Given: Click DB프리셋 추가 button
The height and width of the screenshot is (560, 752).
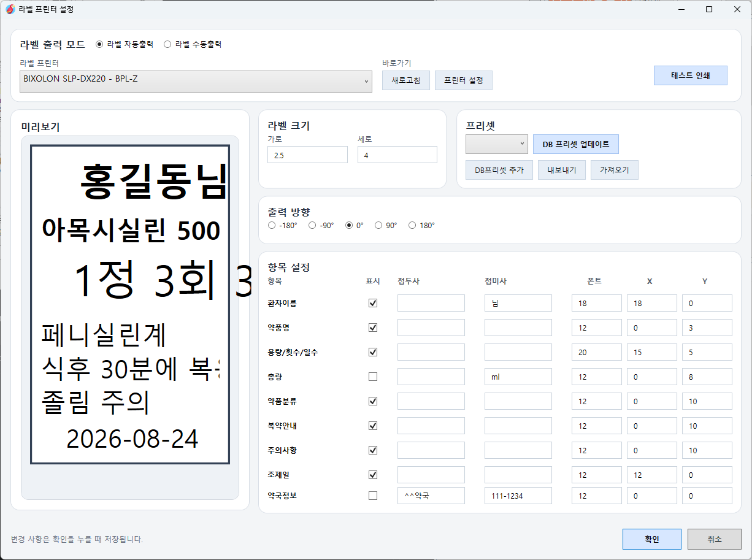Looking at the screenshot, I should tap(499, 170).
